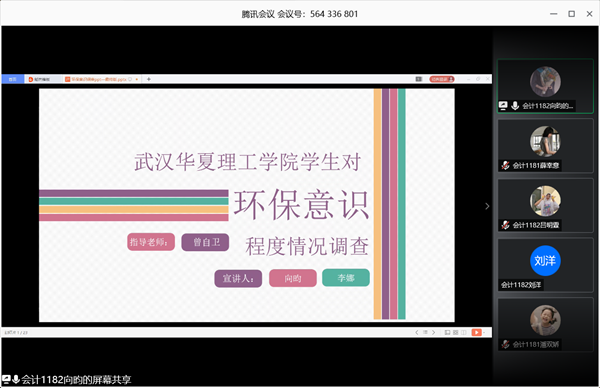Select 会计1182吕明霞 avatar photo

tap(545, 201)
